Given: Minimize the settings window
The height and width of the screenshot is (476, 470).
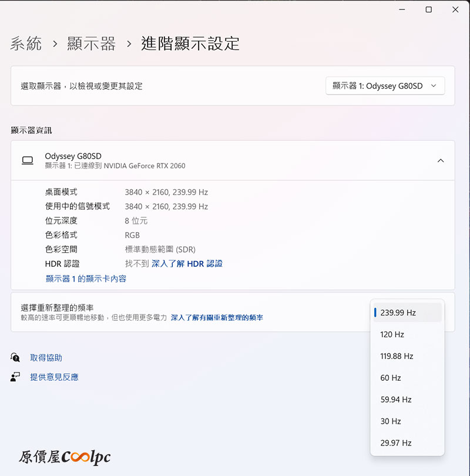Looking at the screenshot, I should point(402,10).
